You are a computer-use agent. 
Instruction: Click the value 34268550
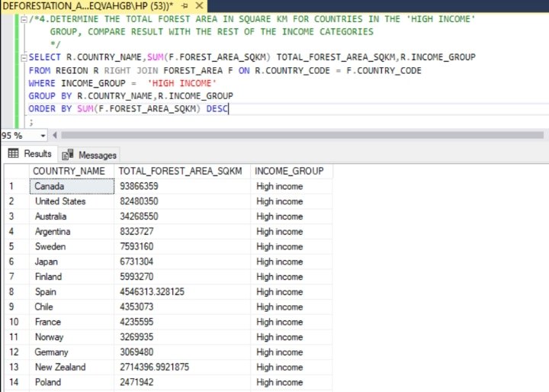tap(139, 217)
